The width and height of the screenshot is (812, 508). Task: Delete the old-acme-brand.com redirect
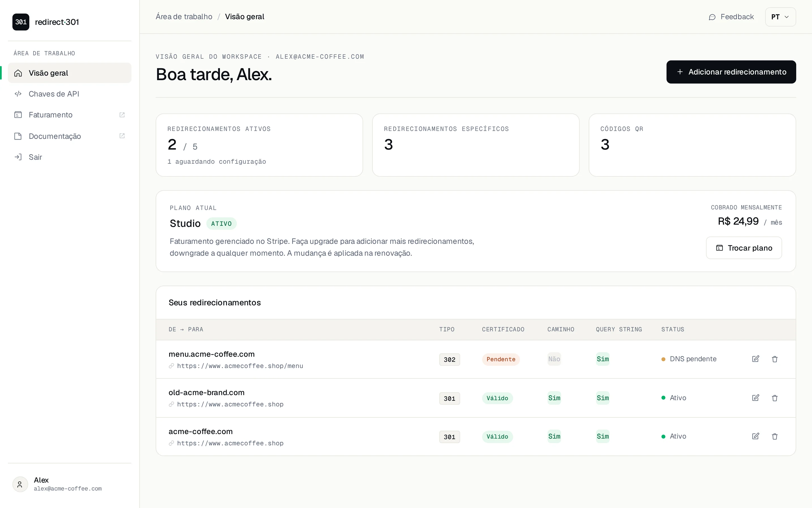(775, 398)
